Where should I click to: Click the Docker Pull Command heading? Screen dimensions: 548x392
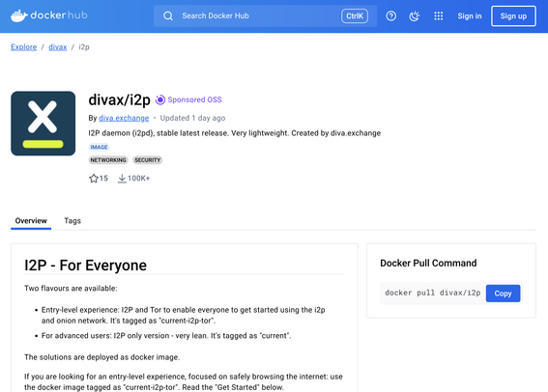428,264
